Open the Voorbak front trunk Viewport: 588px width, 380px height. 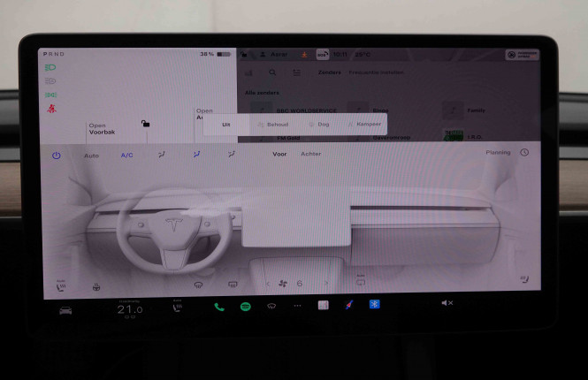click(x=103, y=129)
